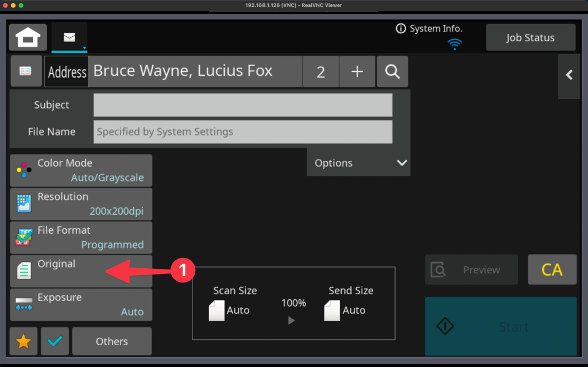Image resolution: width=588 pixels, height=367 pixels.
Task: Open the Color Mode setting
Action: click(81, 170)
